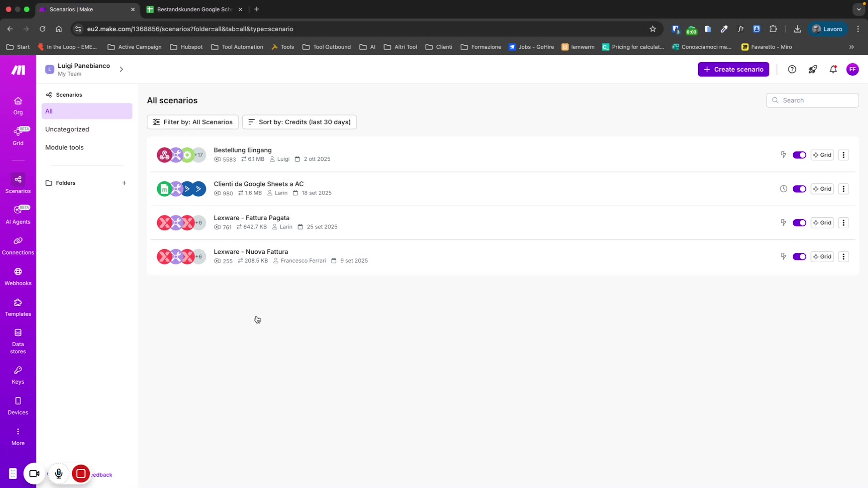This screenshot has width=868, height=488.
Task: Go to Templates in the sidebar
Action: tap(18, 307)
